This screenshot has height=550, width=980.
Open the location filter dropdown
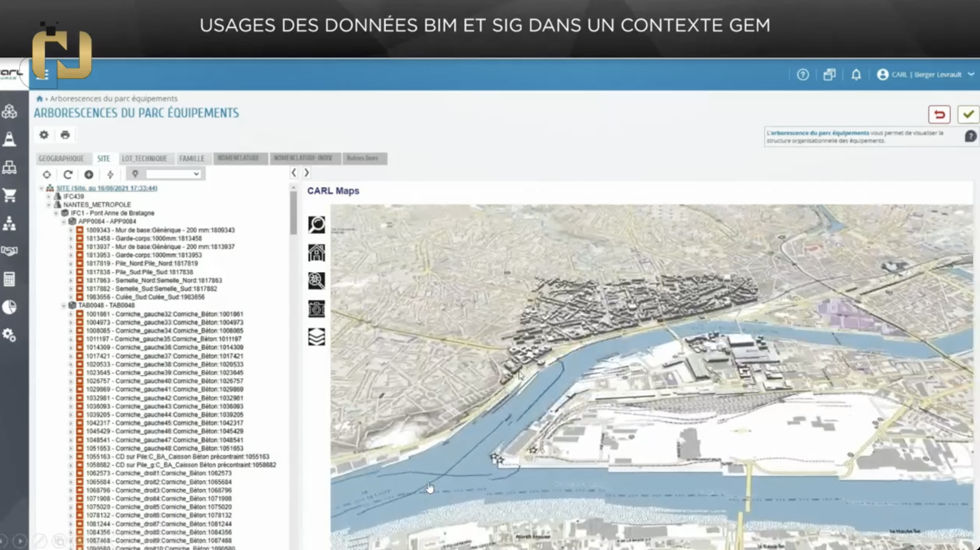click(x=172, y=174)
